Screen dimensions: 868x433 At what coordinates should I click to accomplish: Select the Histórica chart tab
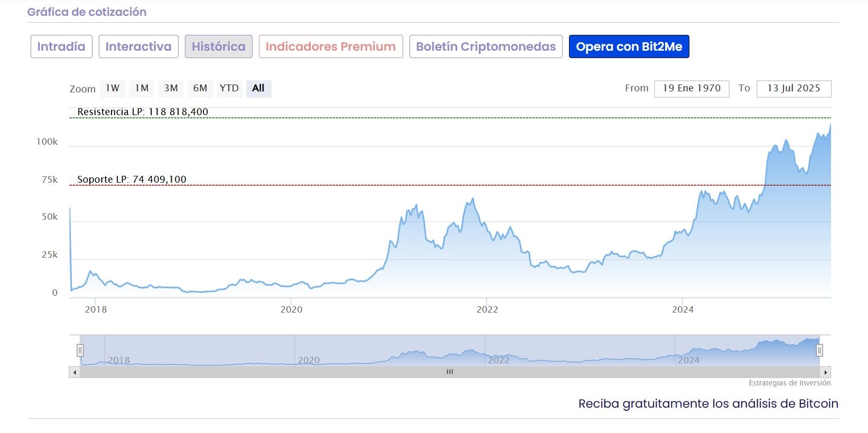[x=218, y=46]
